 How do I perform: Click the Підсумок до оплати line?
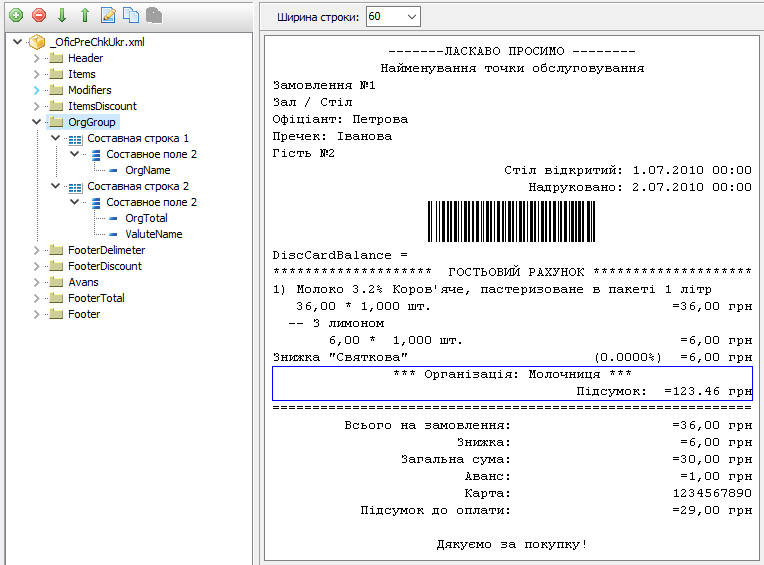coord(556,510)
